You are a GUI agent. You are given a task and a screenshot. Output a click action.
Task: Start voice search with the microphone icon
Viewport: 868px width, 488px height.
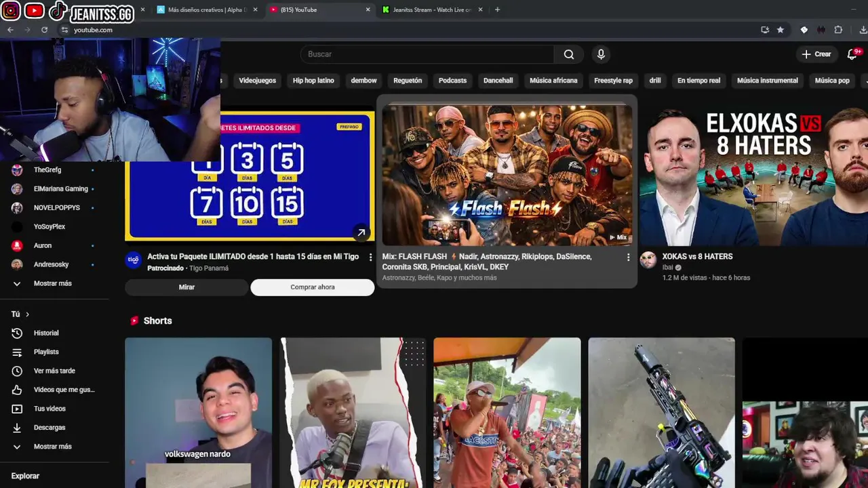[601, 54]
